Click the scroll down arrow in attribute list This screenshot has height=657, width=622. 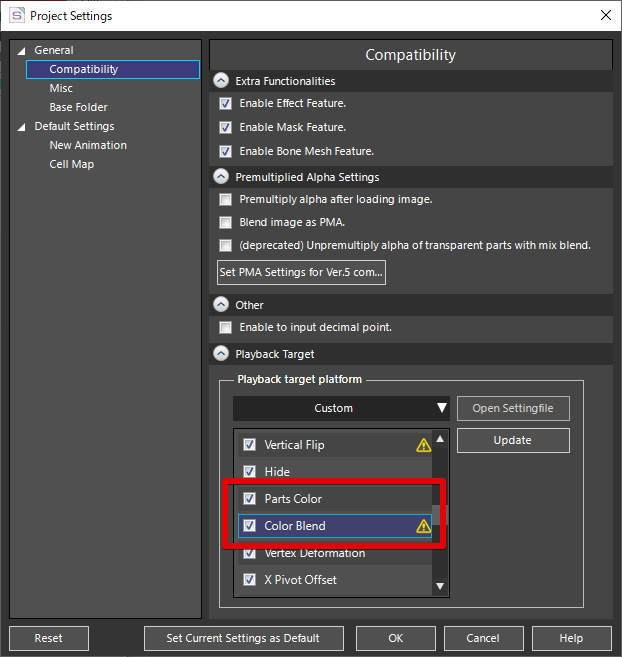[x=440, y=586]
